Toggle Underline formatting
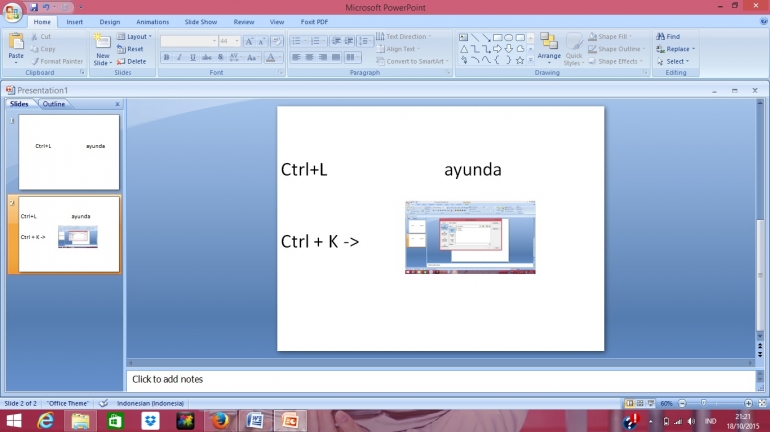 [193, 57]
